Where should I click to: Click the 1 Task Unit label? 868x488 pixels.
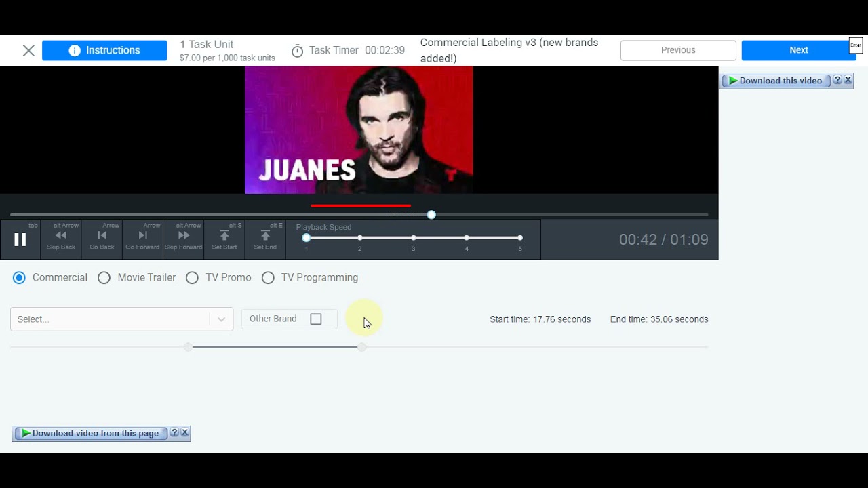coord(206,44)
